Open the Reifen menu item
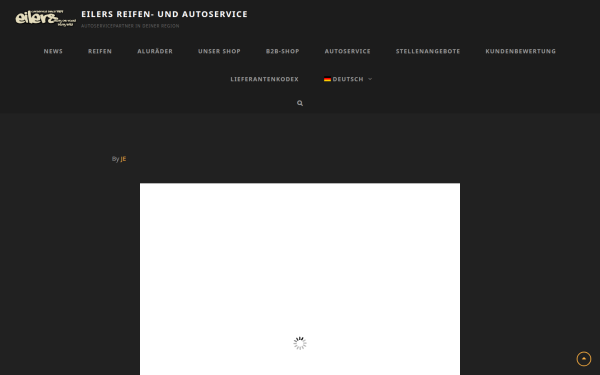600x375 pixels. [x=100, y=51]
